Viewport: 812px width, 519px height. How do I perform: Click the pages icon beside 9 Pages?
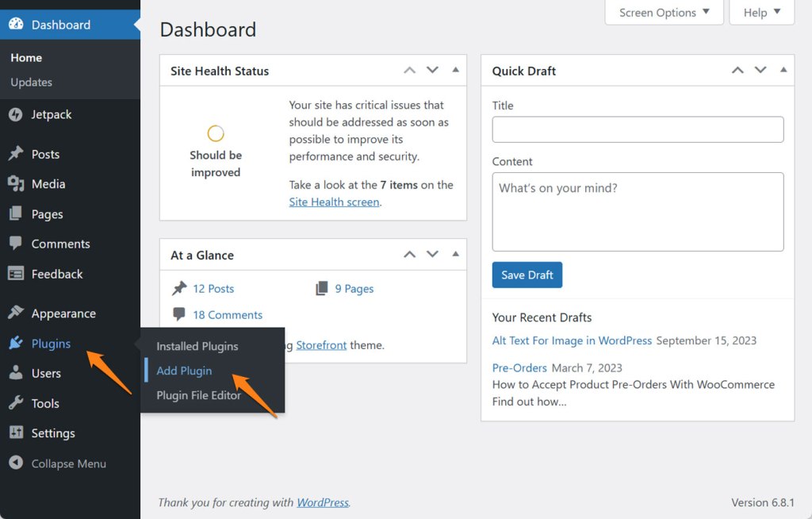point(322,288)
